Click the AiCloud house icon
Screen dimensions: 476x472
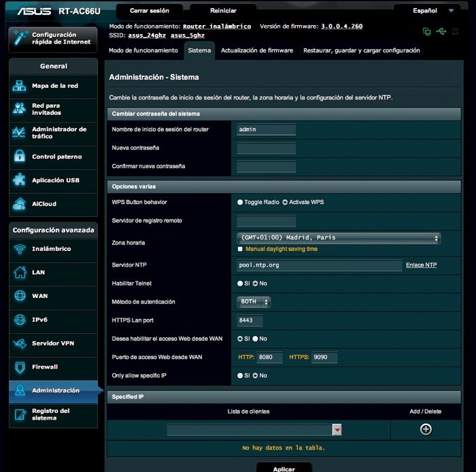click(x=19, y=203)
